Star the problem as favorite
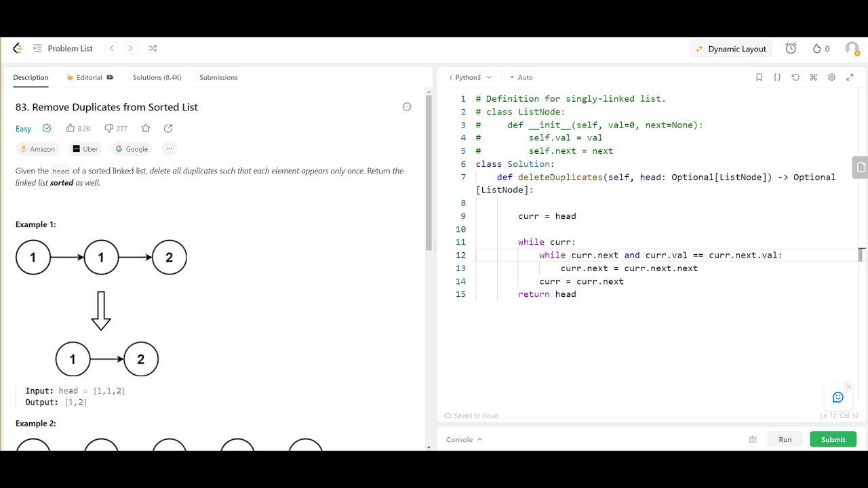This screenshot has height=488, width=868. (x=146, y=128)
